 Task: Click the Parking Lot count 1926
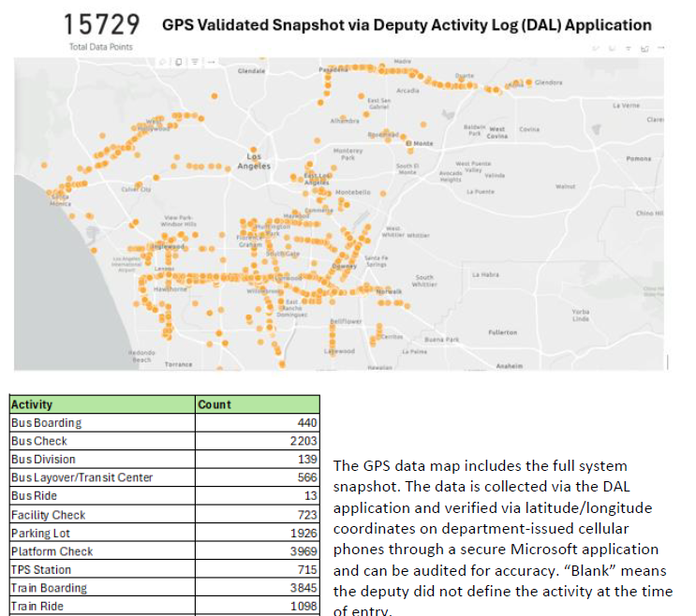point(304,533)
